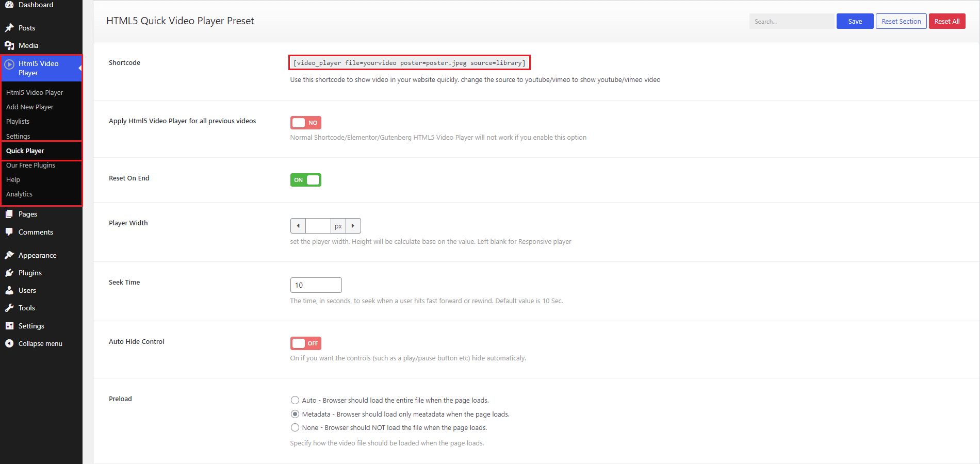Open Pages via the sidebar icon

[x=10, y=213]
